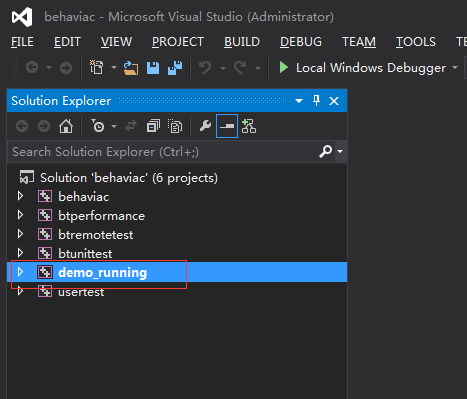Screen dimensions: 467x399
Task: Open the TOOLS menu
Action: pos(416,42)
